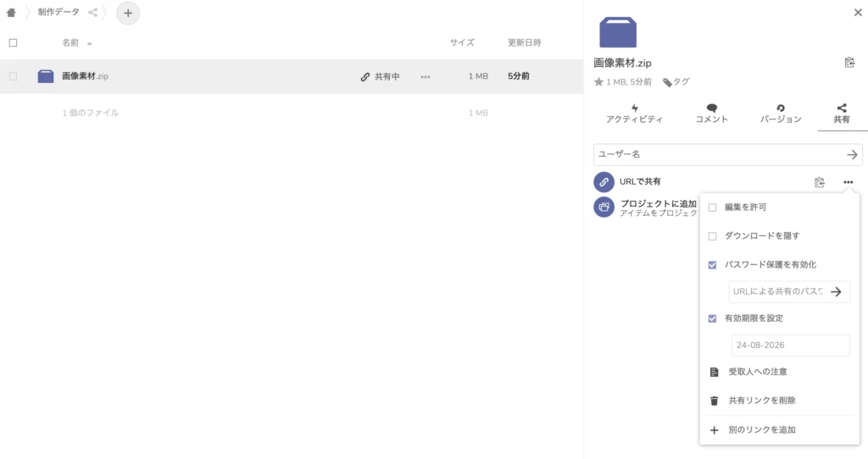This screenshot has width=868, height=459.
Task: Click the 5分前 modified time cell
Action: coord(518,75)
